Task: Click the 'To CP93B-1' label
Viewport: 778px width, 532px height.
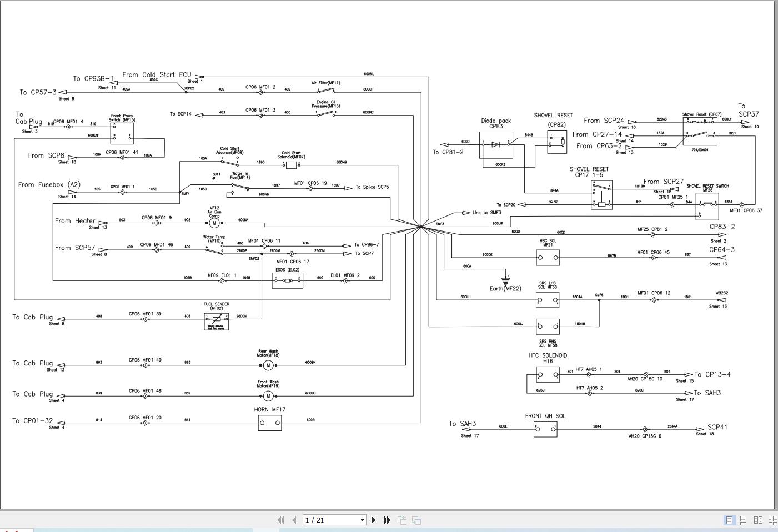Action: (93, 79)
